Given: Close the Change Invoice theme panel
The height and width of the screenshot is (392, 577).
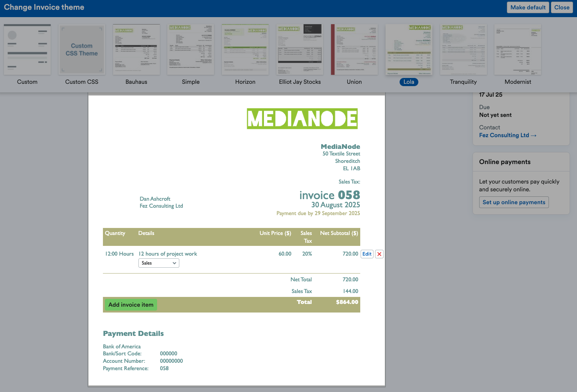Looking at the screenshot, I should coord(562,7).
